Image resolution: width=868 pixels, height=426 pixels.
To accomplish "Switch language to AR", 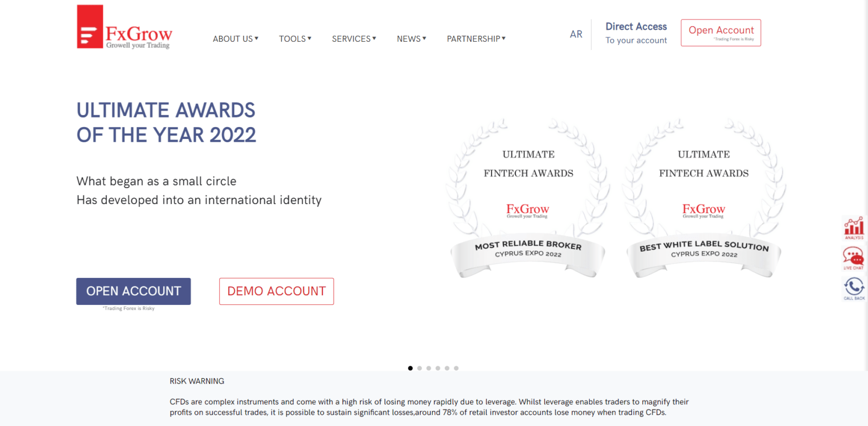I will (576, 34).
